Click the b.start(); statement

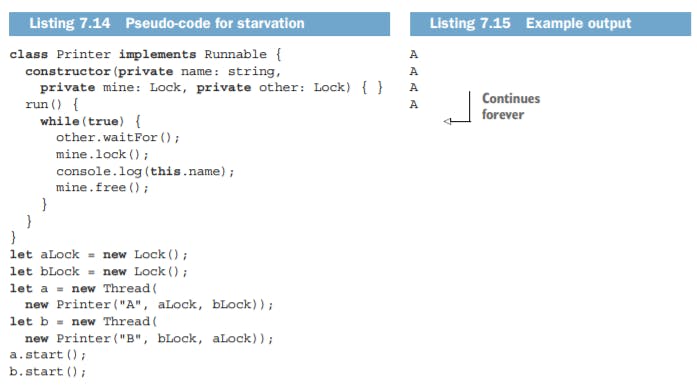[48, 371]
